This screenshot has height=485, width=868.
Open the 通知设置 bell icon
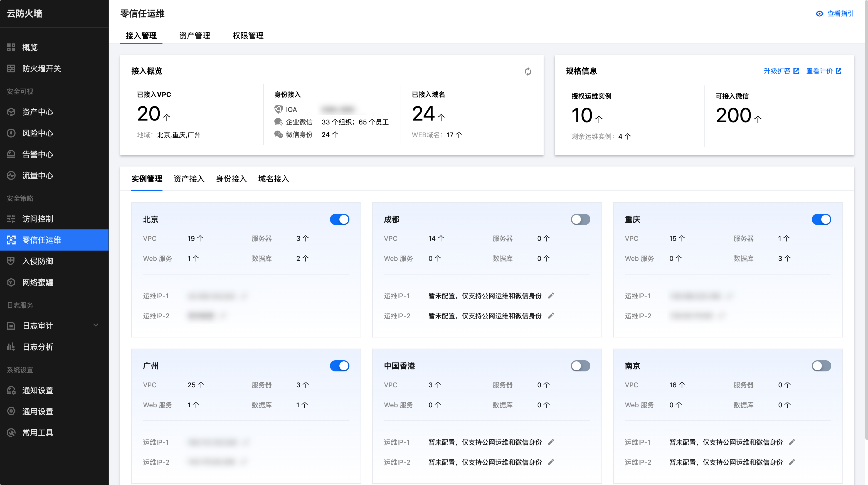[11, 390]
